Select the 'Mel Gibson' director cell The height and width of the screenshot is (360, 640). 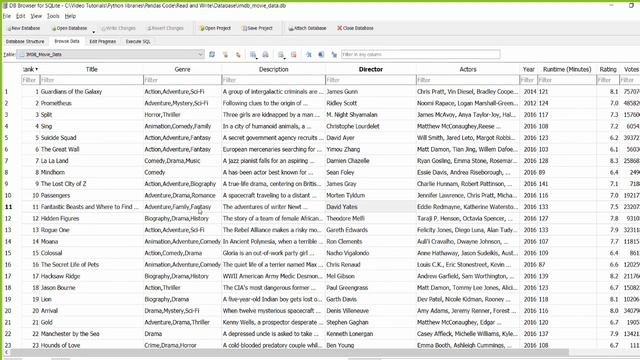coord(371,276)
